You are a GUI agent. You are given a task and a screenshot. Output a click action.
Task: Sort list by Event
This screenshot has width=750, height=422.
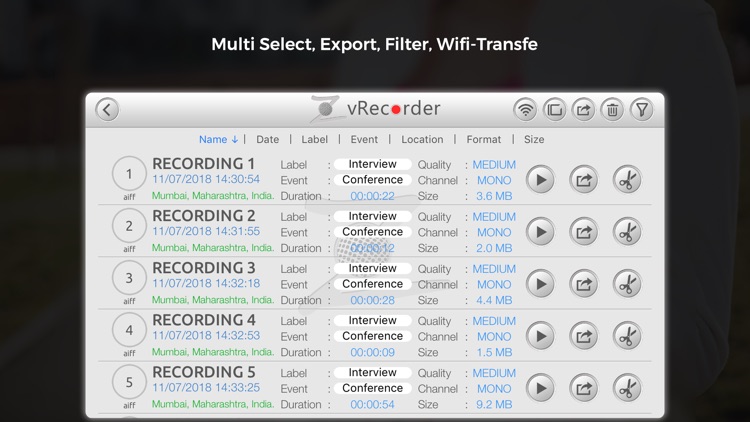pos(364,139)
